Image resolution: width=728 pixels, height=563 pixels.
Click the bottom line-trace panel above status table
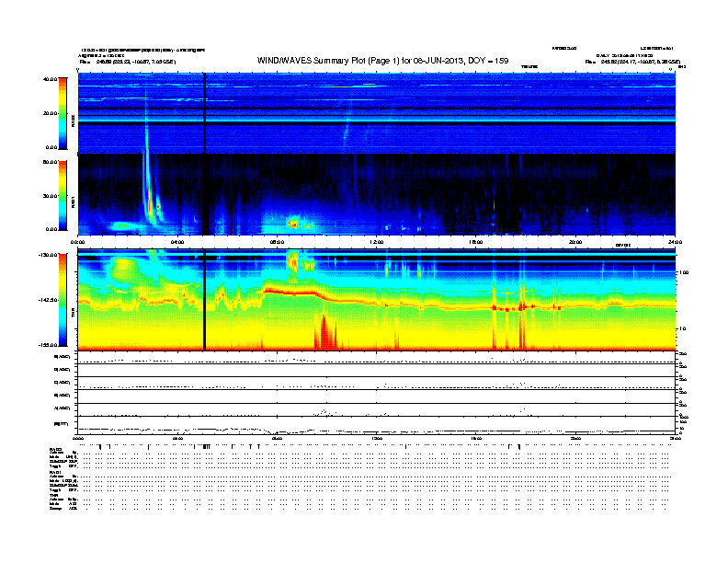(376, 425)
